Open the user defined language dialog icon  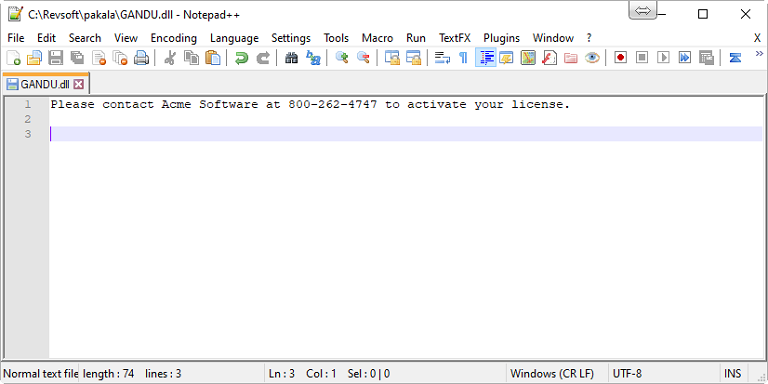click(506, 58)
